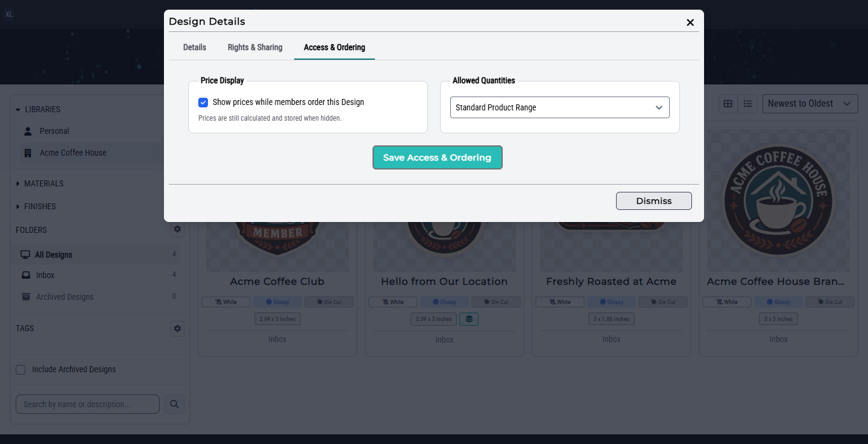This screenshot has height=444, width=868.
Task: Select the Access & Ordering tab
Action: (x=335, y=47)
